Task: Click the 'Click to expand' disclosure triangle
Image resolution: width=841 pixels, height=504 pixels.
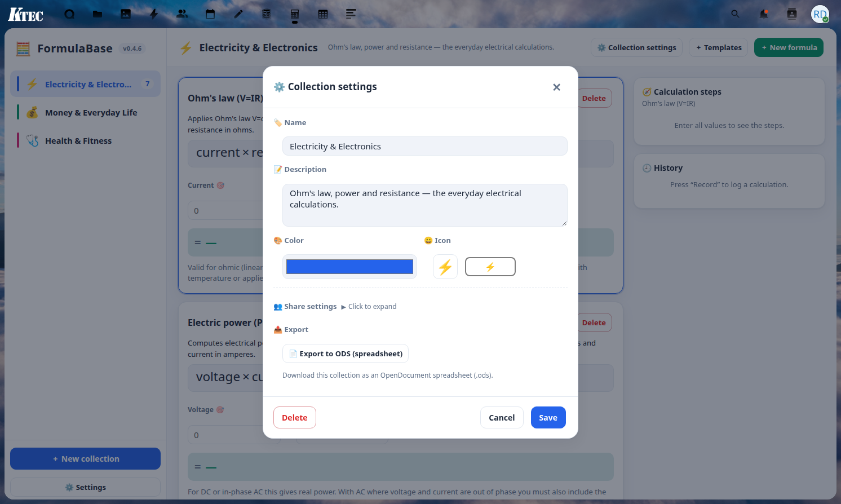Action: pos(343,307)
